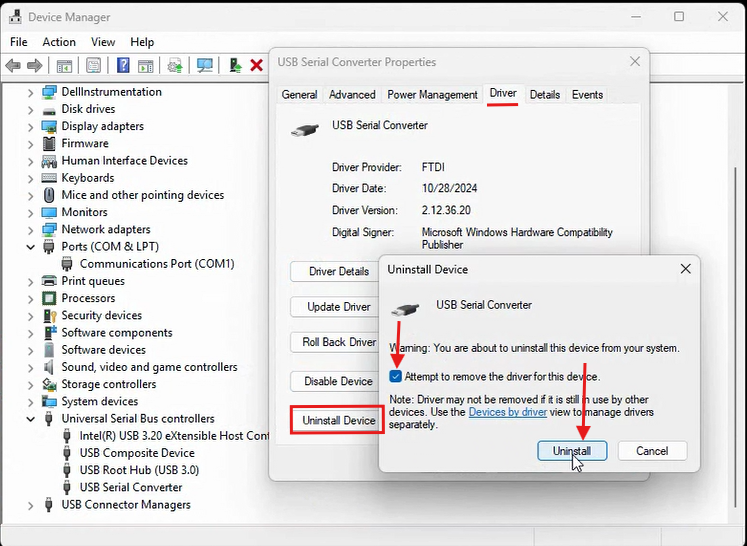This screenshot has height=546, width=747.
Task: Click the Back arrow in toolbar
Action: [13, 66]
